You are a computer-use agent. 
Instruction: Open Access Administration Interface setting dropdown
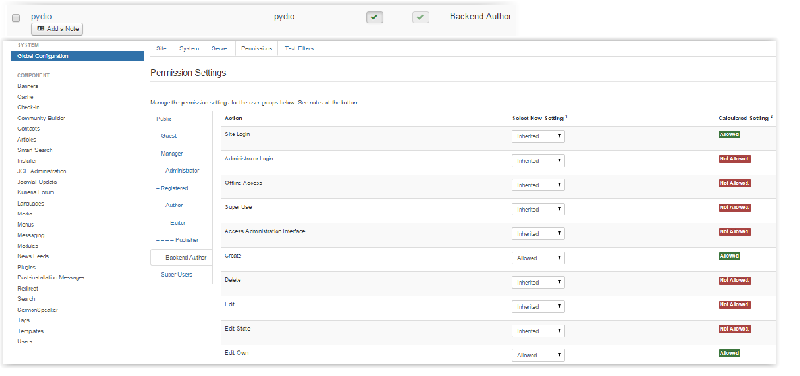point(538,233)
